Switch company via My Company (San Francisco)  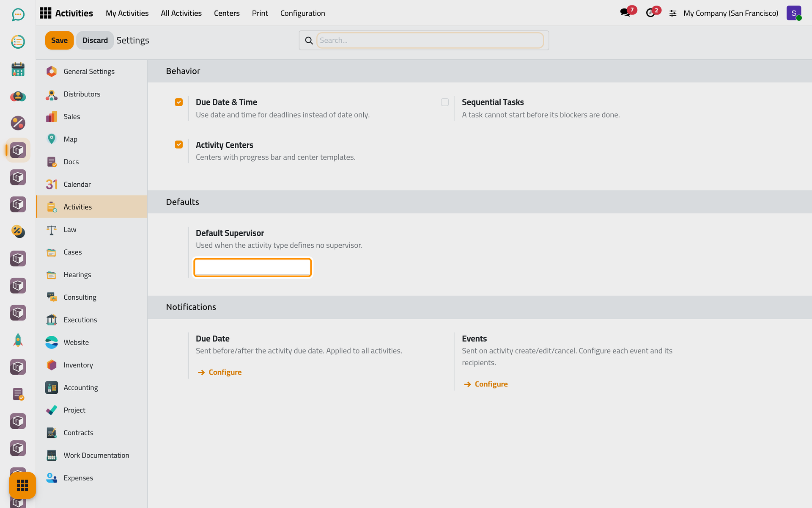tap(731, 13)
